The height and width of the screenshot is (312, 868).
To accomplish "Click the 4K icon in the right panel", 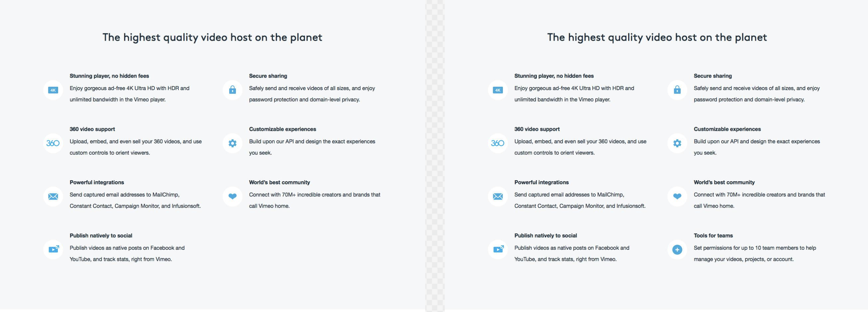I will 498,90.
